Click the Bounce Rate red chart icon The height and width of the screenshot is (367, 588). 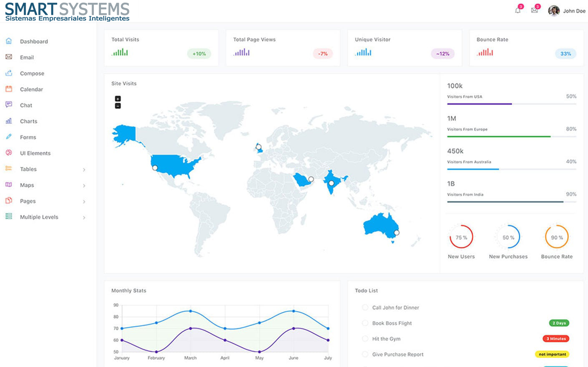tap(485, 53)
